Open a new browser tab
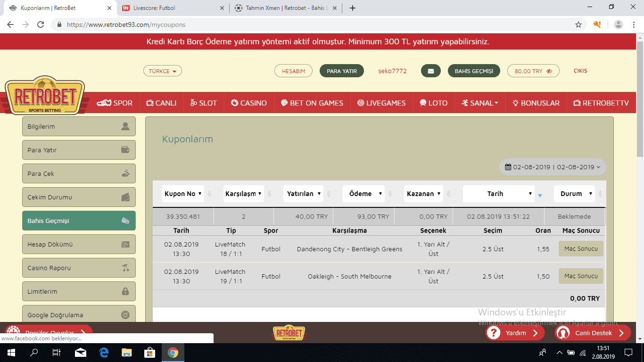 (x=353, y=8)
